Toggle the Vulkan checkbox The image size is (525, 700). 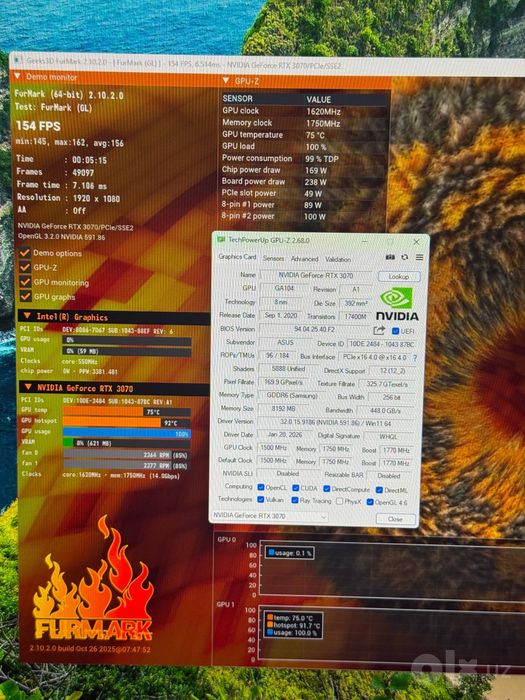[261, 500]
